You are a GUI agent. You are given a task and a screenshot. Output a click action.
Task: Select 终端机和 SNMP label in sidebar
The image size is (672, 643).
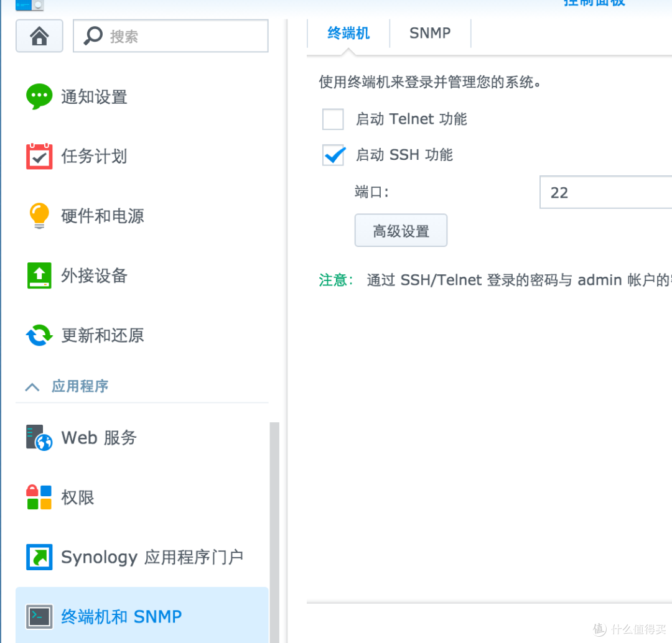click(x=121, y=617)
